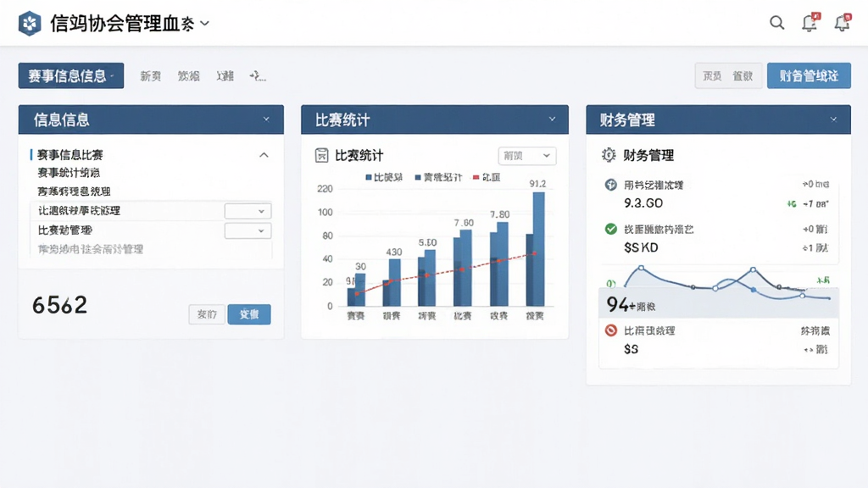
Task: Click the chart icon beside 比赛统计 subtitle
Action: point(321,156)
